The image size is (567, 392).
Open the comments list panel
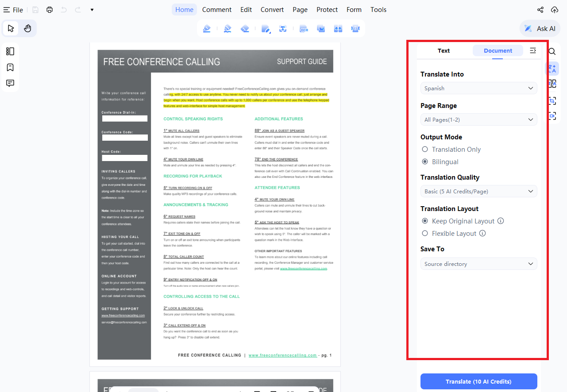(10, 83)
